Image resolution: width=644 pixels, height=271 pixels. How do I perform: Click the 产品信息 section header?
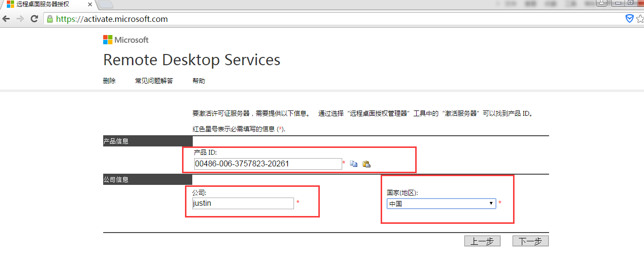click(x=148, y=141)
